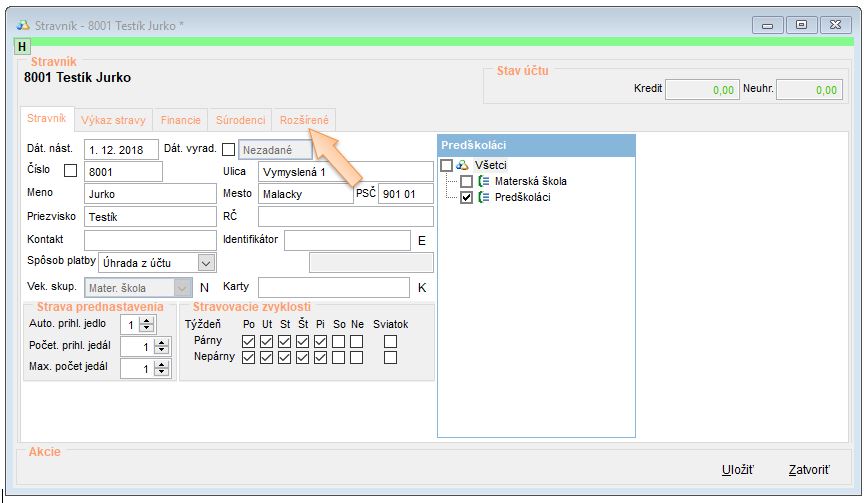Click the Materská škola list icon
This screenshot has width=868, height=503.
484,181
